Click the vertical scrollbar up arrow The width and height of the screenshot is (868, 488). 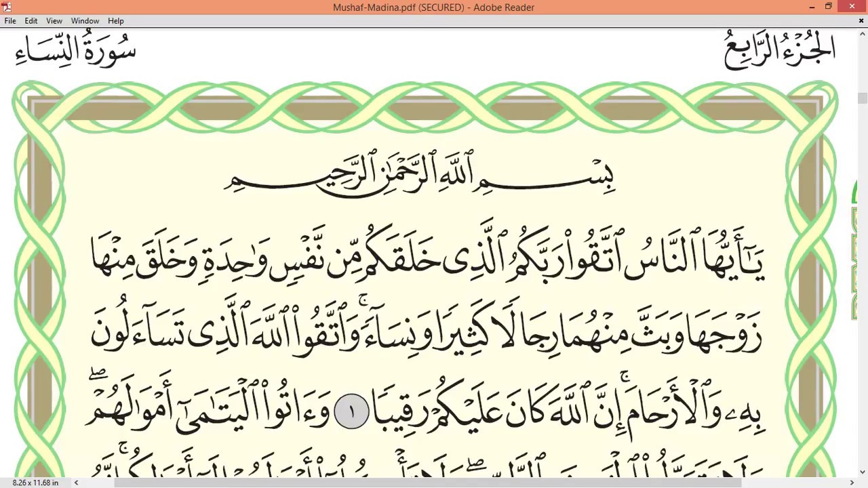(863, 34)
